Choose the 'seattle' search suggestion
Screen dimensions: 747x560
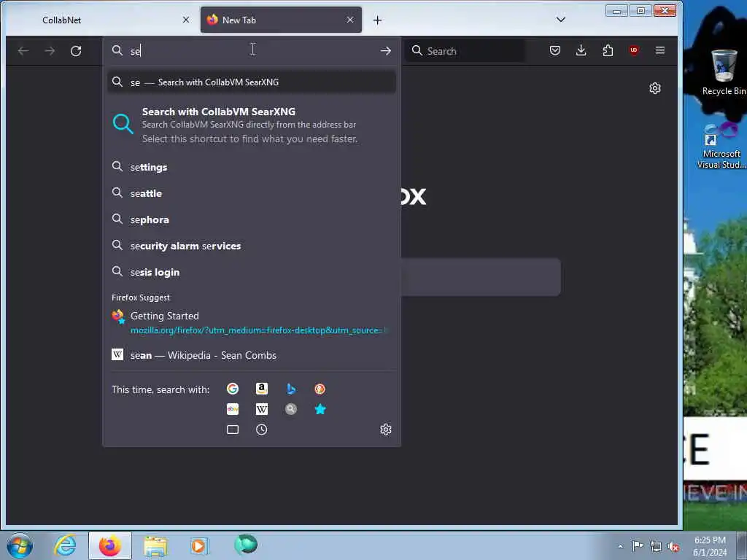252,193
